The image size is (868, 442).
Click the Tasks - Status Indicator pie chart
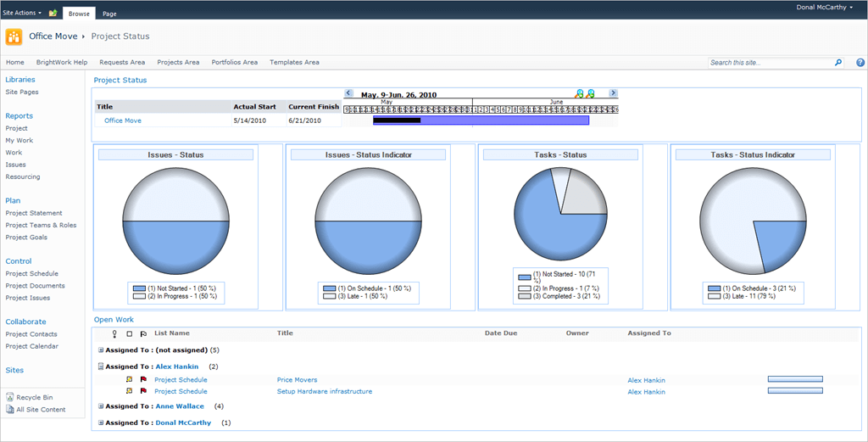point(753,220)
